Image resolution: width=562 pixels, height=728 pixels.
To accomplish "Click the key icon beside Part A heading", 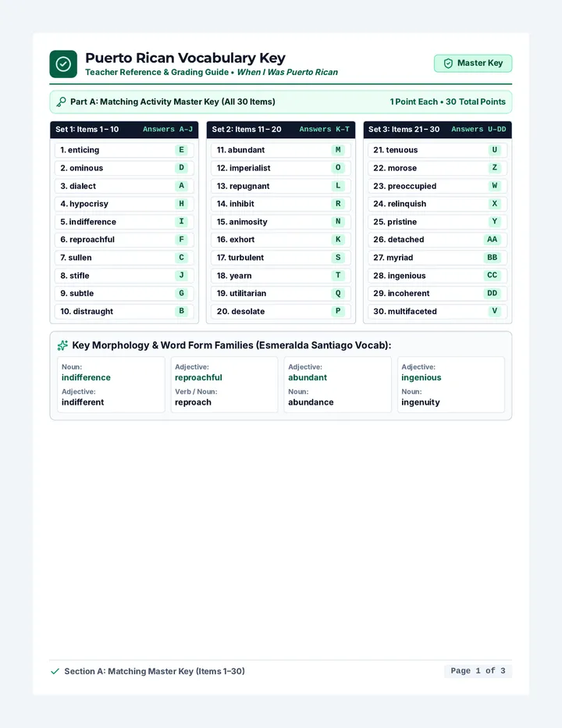I will [61, 102].
